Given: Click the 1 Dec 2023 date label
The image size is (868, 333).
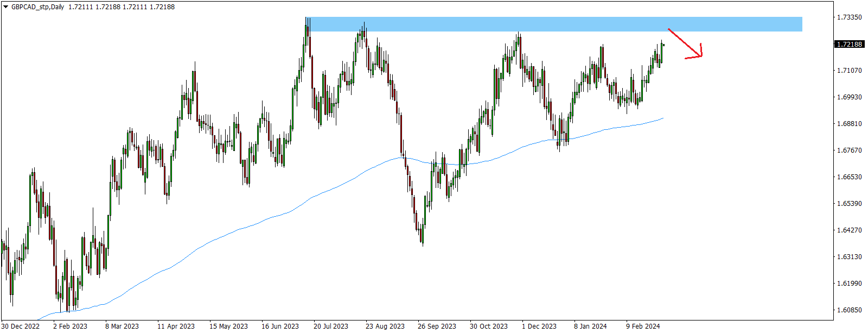Looking at the screenshot, I should pyautogui.click(x=539, y=326).
